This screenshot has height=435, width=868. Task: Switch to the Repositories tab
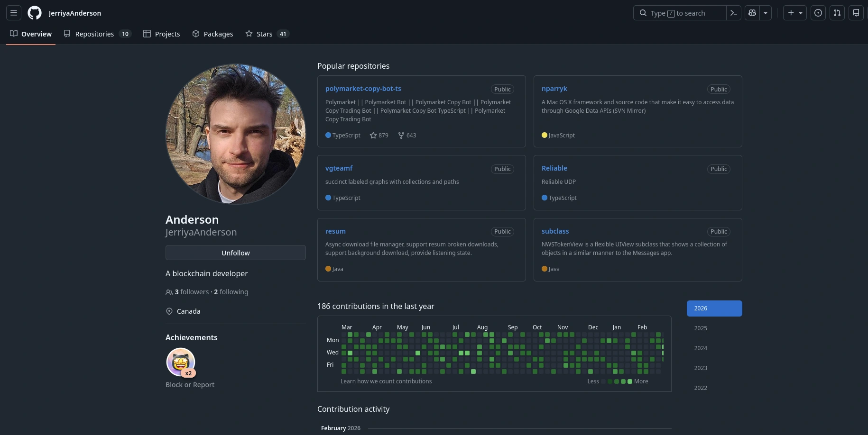point(94,34)
